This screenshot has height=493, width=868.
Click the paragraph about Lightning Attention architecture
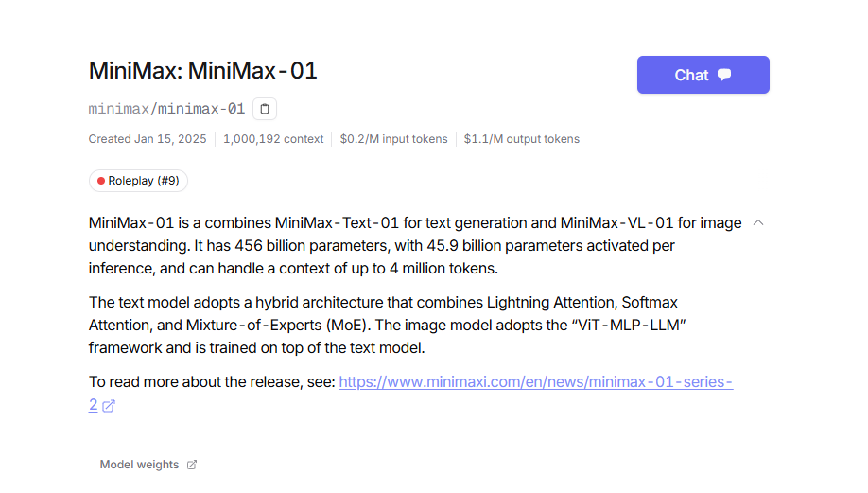(388, 326)
